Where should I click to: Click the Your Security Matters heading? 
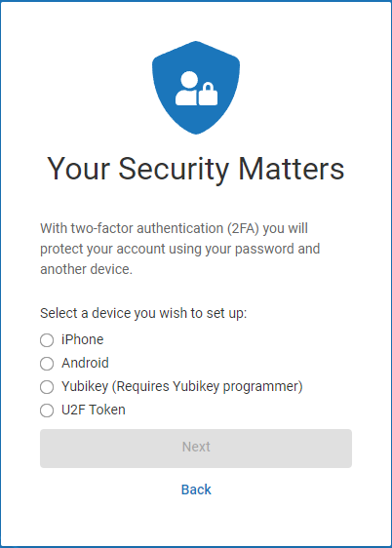click(196, 169)
